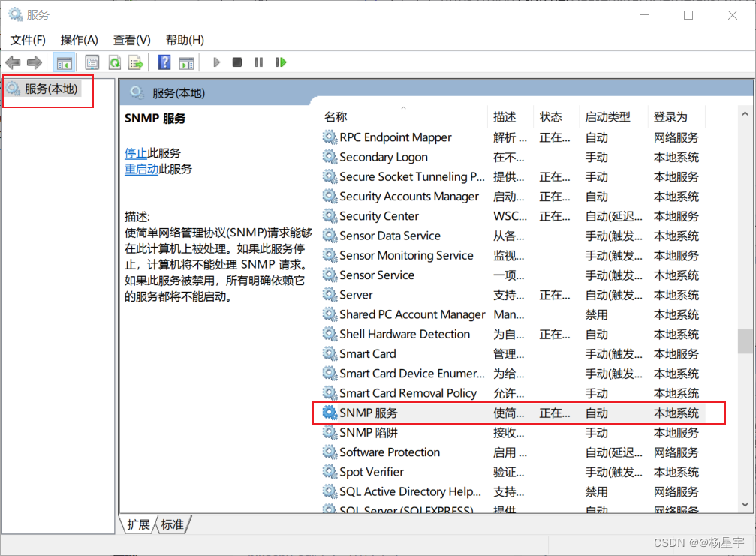Open the 帮助(H) menu

185,40
